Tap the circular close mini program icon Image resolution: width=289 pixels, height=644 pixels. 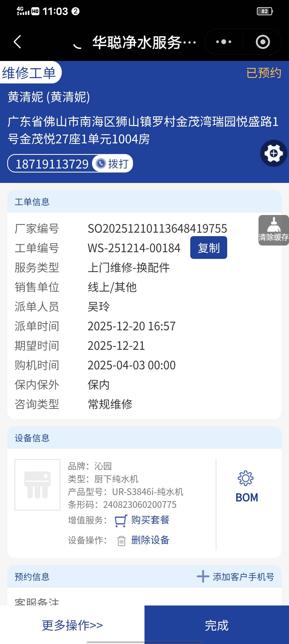(x=263, y=42)
